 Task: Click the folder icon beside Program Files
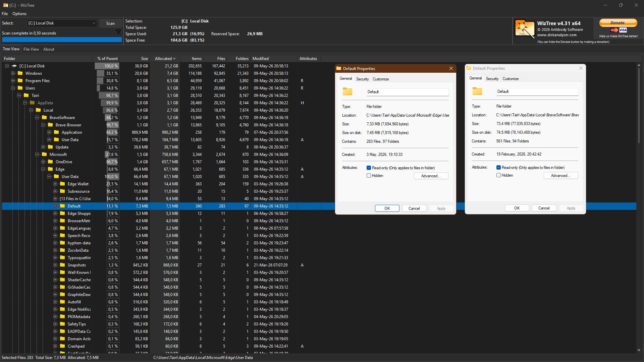[x=20, y=80]
